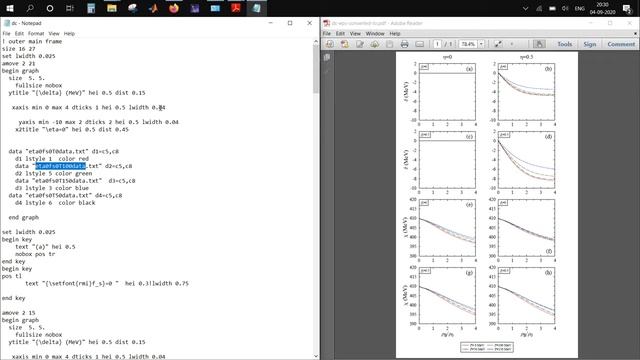Open Task View on the taskbar

70,8
